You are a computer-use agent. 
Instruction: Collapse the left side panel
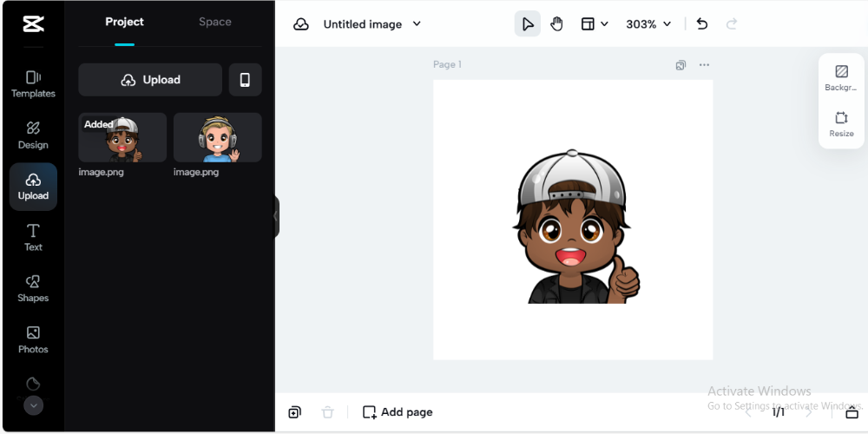click(x=276, y=216)
